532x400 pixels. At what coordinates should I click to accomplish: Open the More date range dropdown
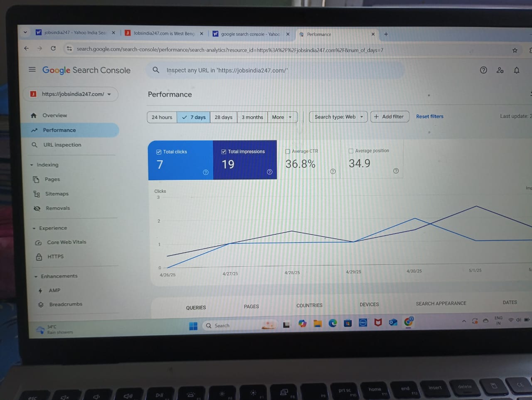(283, 117)
